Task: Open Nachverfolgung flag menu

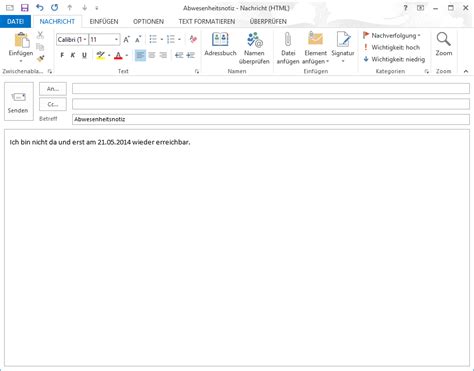Action: point(392,35)
